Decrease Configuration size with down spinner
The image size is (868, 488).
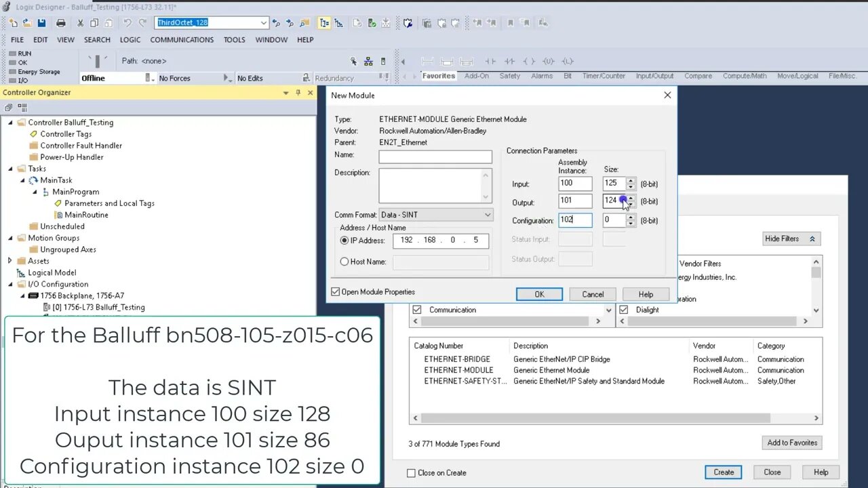point(631,224)
